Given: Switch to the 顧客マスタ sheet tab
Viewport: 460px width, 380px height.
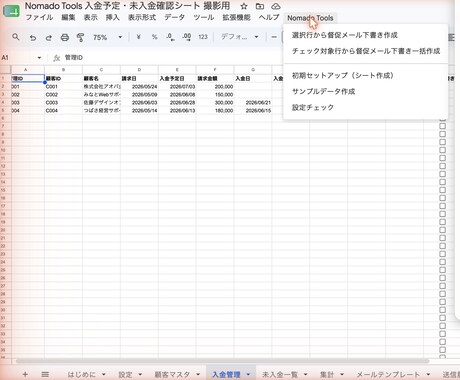Looking at the screenshot, I should pyautogui.click(x=172, y=374).
